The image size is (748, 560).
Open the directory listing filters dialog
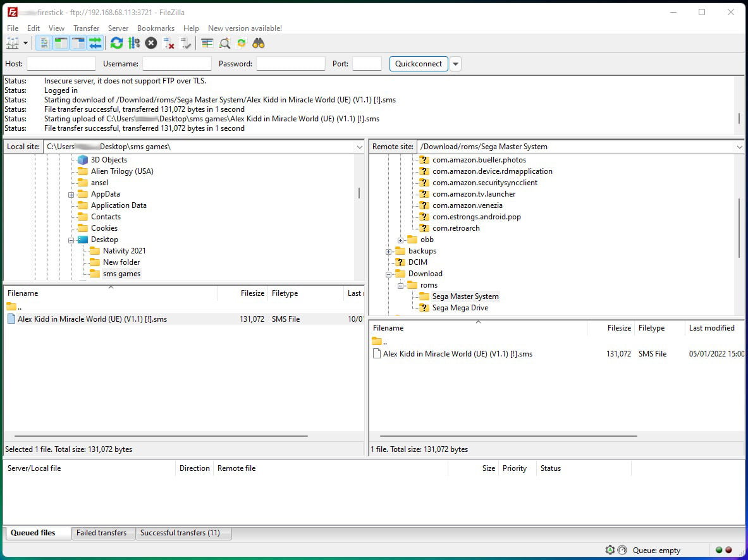[x=207, y=44]
